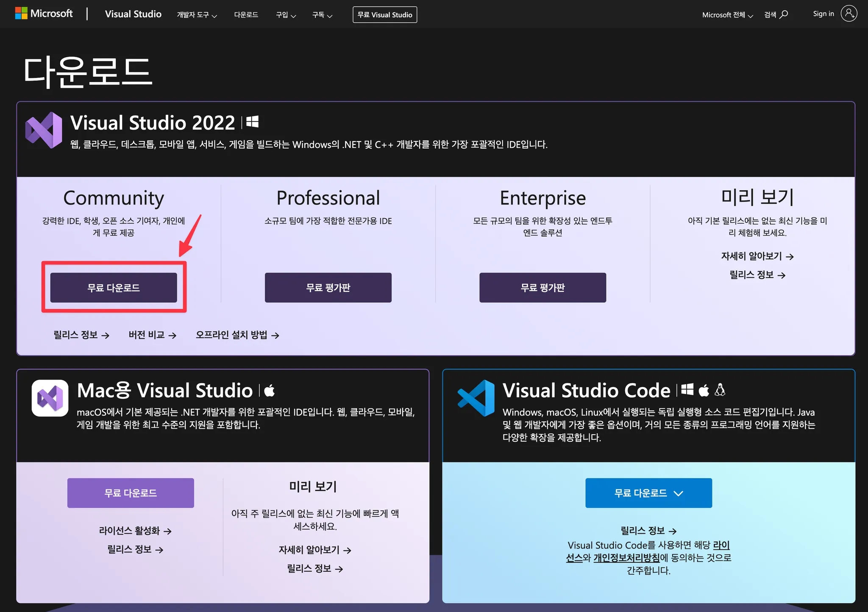This screenshot has height=612, width=868.
Task: Click Professional 무료 평가판 button
Action: (x=328, y=288)
